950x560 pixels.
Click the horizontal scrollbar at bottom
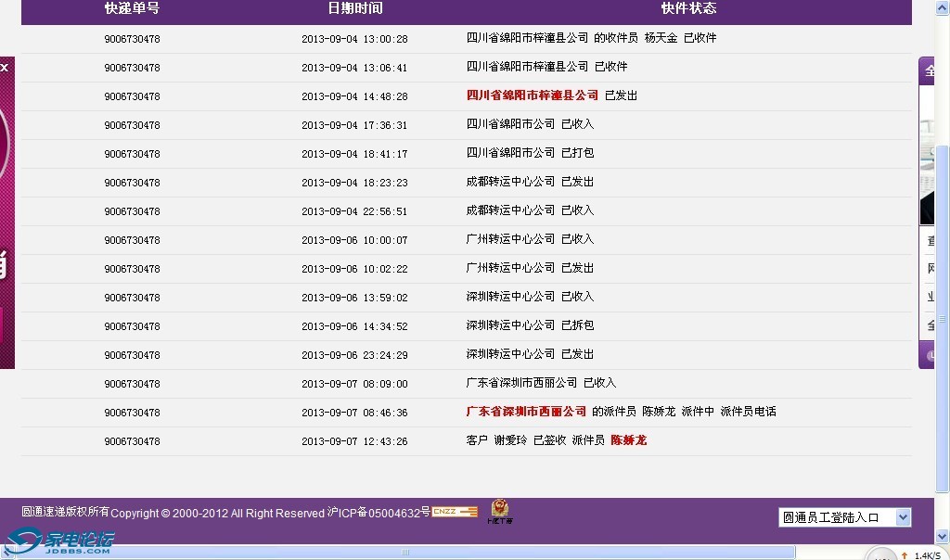tap(404, 552)
